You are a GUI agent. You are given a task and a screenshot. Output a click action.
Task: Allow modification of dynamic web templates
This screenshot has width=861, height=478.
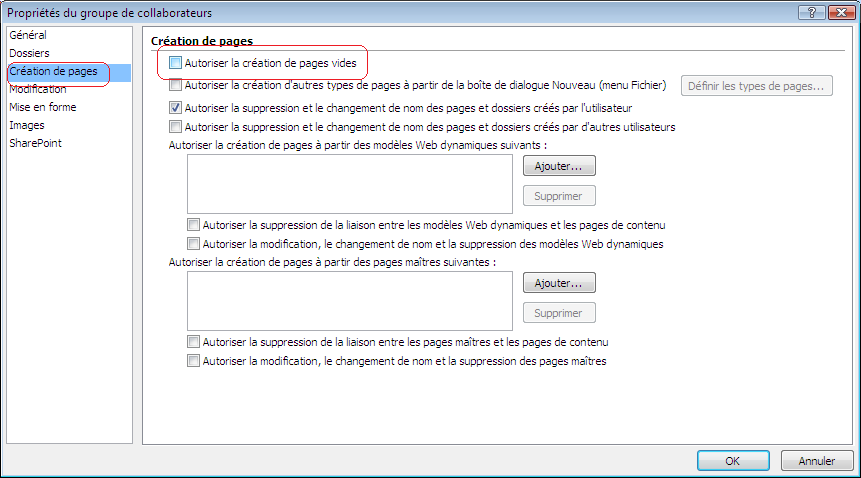tap(193, 243)
